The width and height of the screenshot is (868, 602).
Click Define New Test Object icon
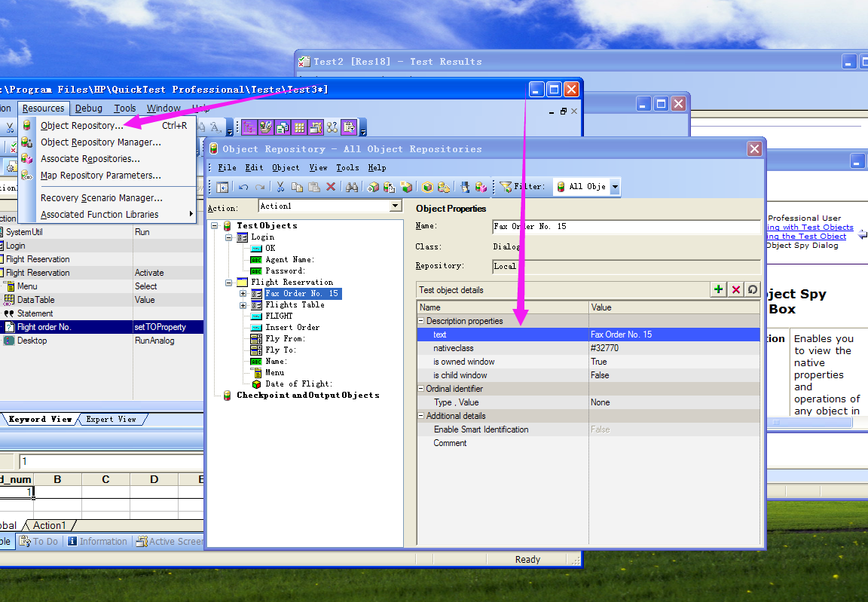tap(406, 187)
